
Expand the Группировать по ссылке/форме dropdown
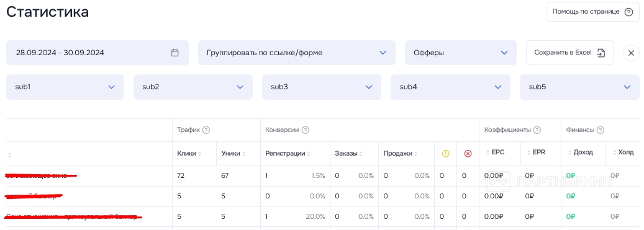[296, 53]
